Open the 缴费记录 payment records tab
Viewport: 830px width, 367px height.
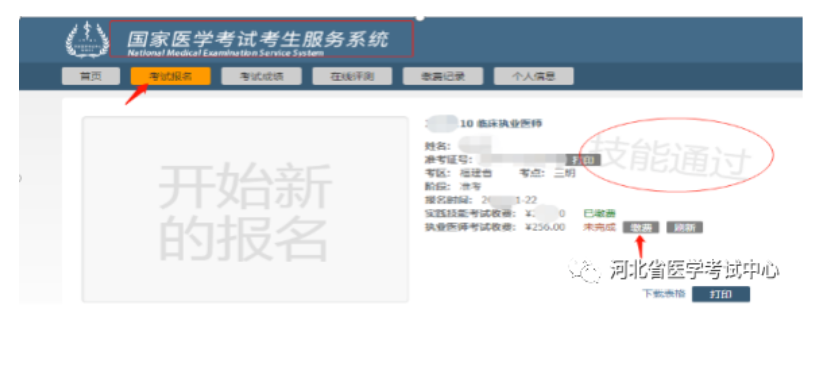(443, 76)
